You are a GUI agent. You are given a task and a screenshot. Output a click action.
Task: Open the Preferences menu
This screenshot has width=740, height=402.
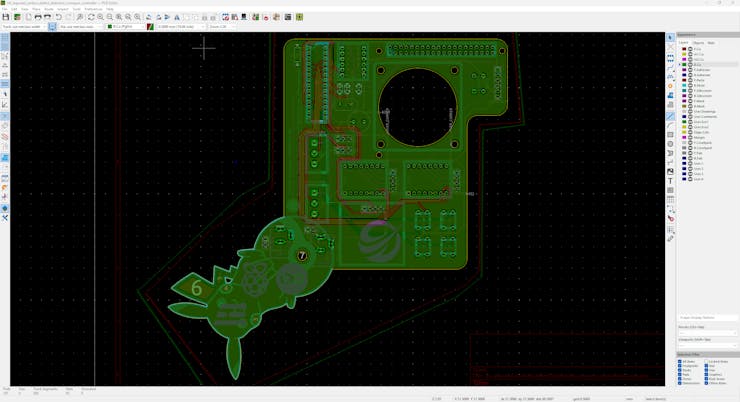(93, 9)
